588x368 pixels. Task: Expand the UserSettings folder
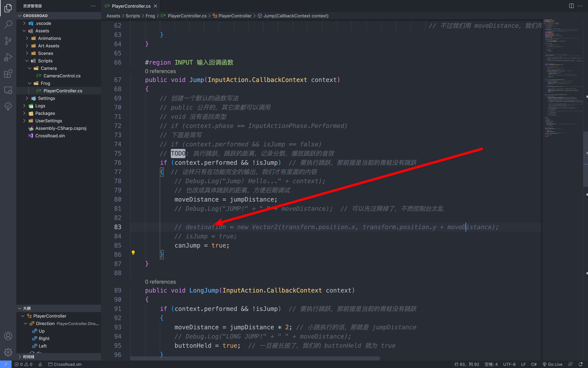(59, 121)
